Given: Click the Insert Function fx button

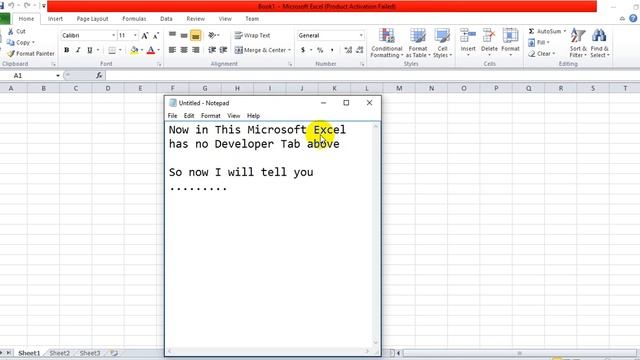Looking at the screenshot, I should 100,76.
